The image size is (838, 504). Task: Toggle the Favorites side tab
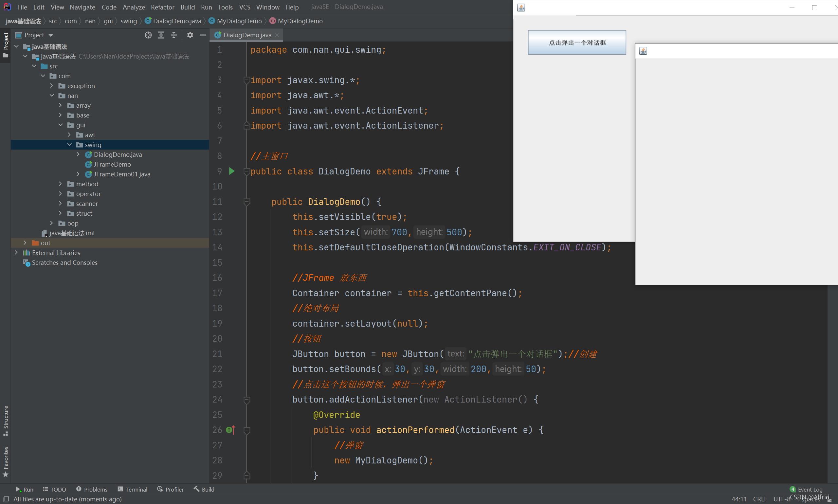[x=6, y=462]
